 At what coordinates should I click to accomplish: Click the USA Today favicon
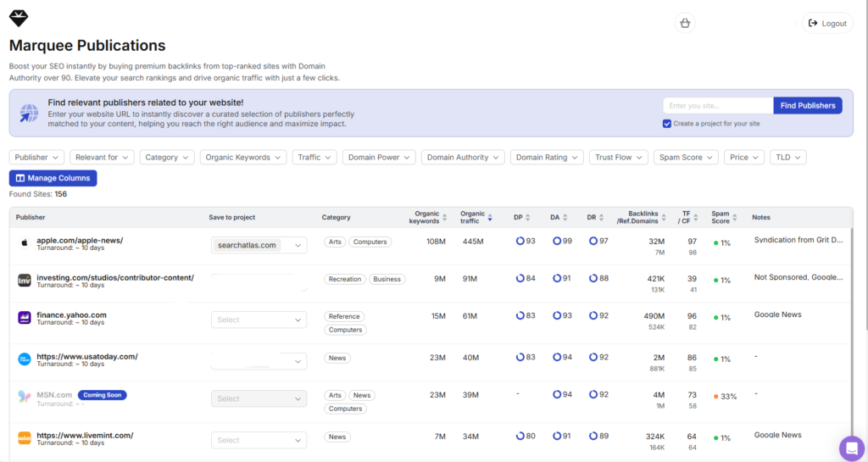(x=25, y=359)
